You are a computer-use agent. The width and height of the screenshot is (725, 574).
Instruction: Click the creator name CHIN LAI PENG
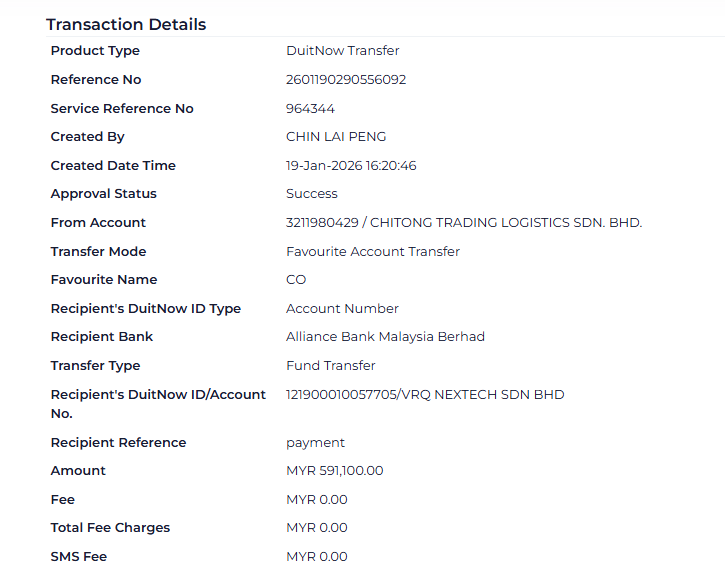[336, 137]
